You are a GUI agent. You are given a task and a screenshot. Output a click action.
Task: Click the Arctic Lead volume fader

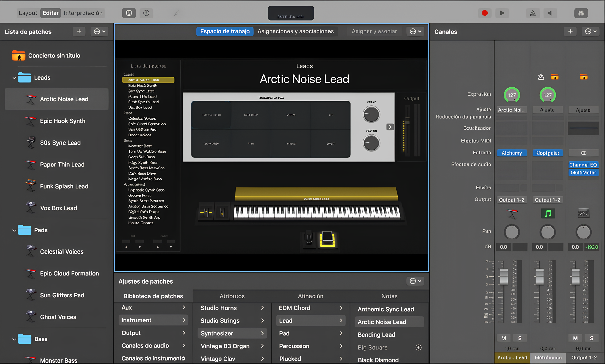point(504,276)
